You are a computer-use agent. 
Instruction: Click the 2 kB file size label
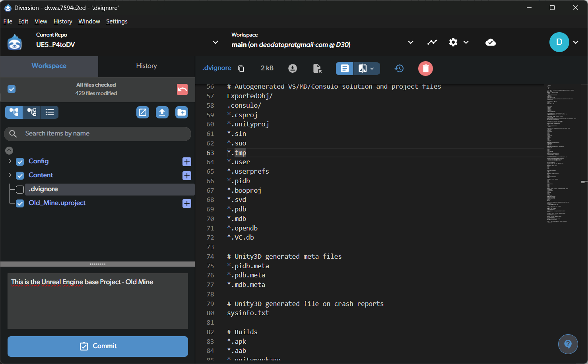(267, 68)
